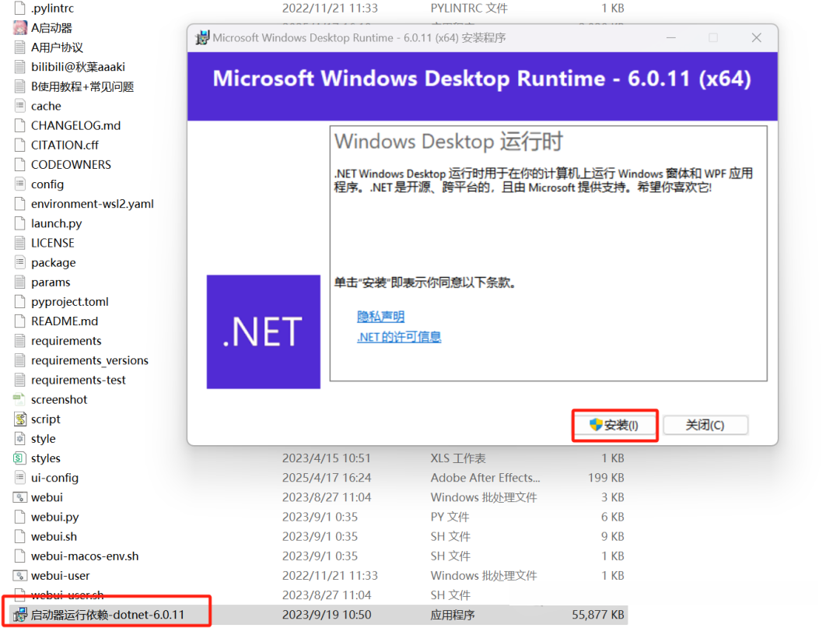Viewport: 840px width, 628px height.
Task: Click the 2023/4/15 10:51 date cell
Action: [x=326, y=458]
